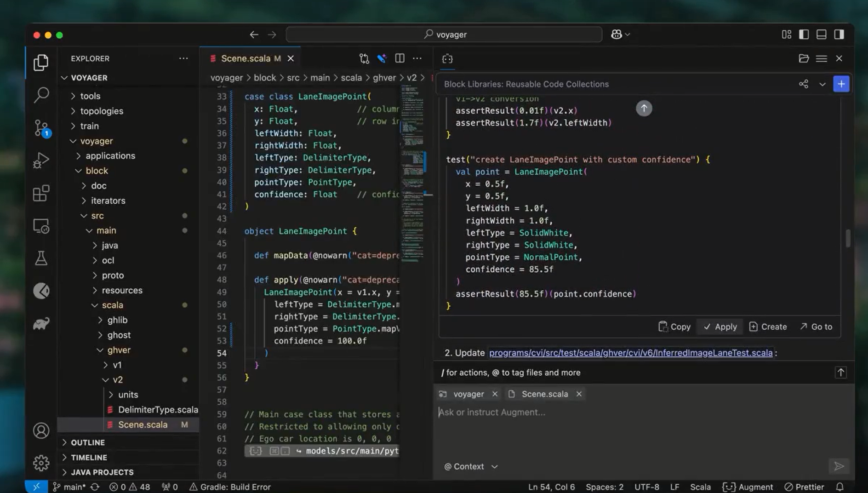
Task: Close the Scene.scala editor tab
Action: [x=291, y=58]
